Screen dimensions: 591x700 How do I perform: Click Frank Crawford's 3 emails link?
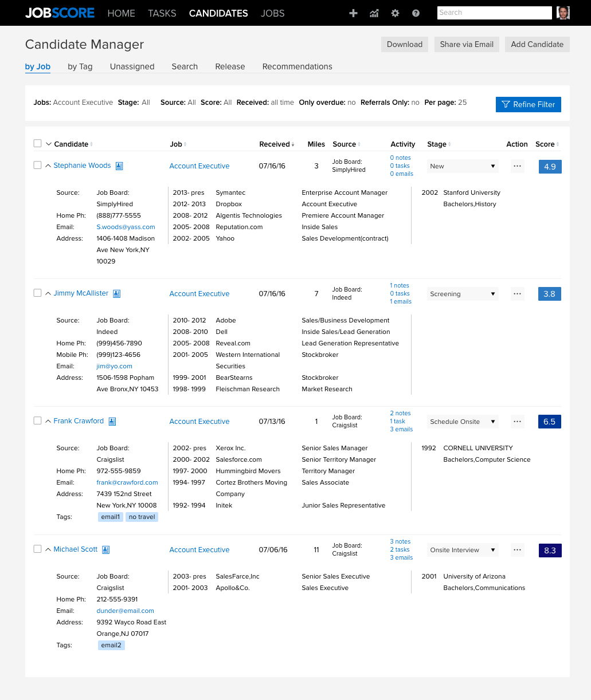tap(402, 429)
